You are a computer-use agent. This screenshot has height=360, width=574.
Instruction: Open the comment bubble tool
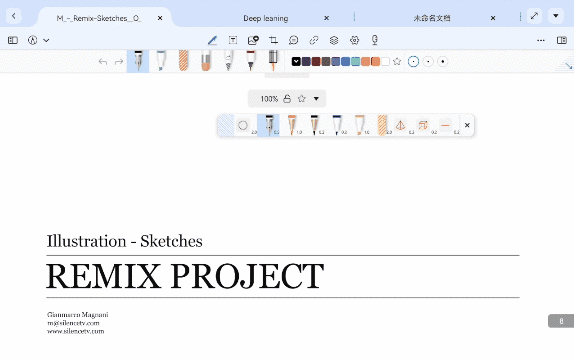[293, 40]
